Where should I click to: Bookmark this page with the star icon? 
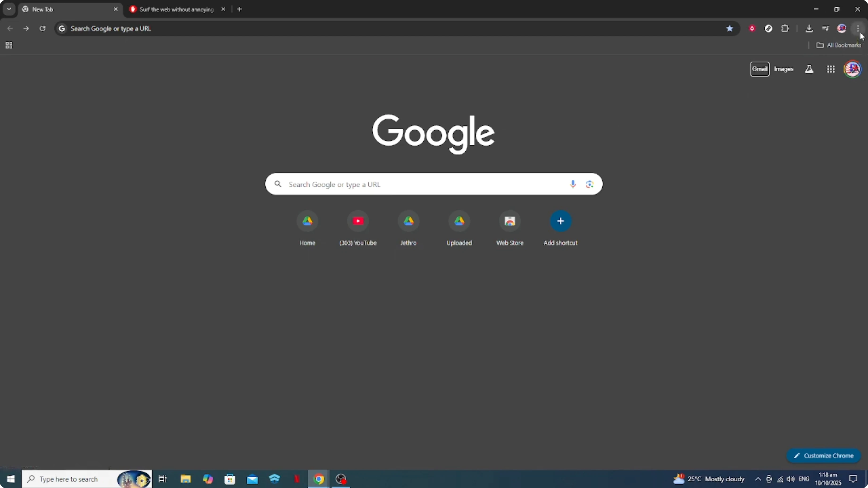[730, 29]
